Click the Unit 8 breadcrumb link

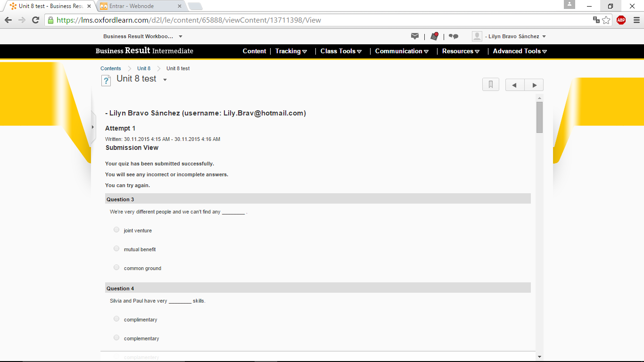tap(144, 68)
